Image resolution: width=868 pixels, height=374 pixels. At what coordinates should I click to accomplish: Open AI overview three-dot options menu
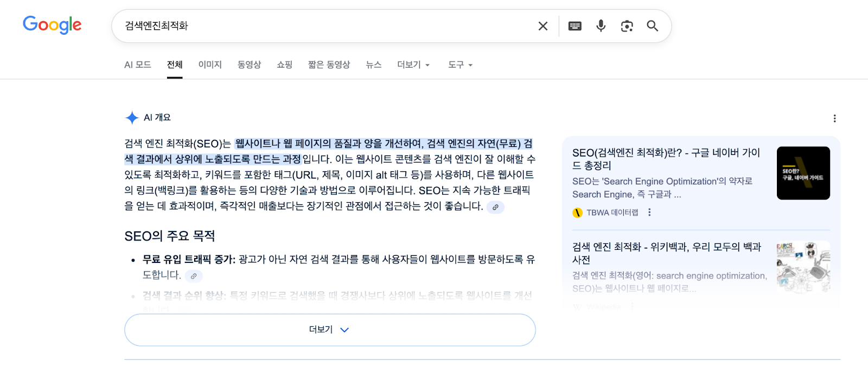pyautogui.click(x=834, y=118)
